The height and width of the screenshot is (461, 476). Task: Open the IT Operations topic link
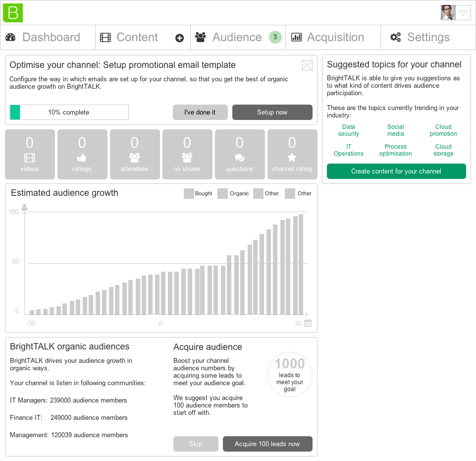click(x=349, y=150)
